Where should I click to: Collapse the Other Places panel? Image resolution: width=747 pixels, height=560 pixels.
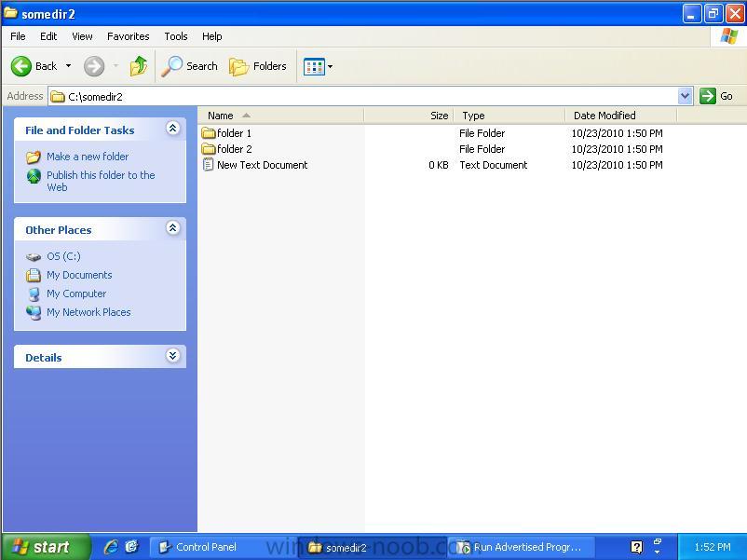pyautogui.click(x=172, y=228)
